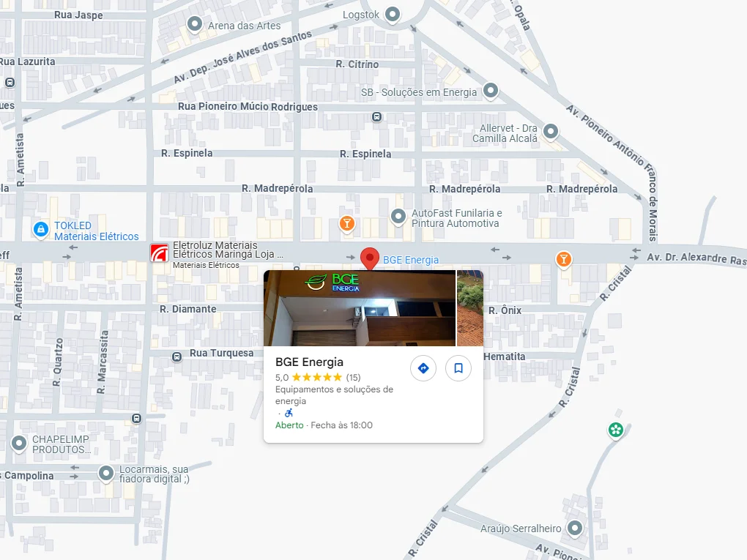
Task: Click the Allervet Dra Camilla Alcalá marker
Action: (x=551, y=132)
